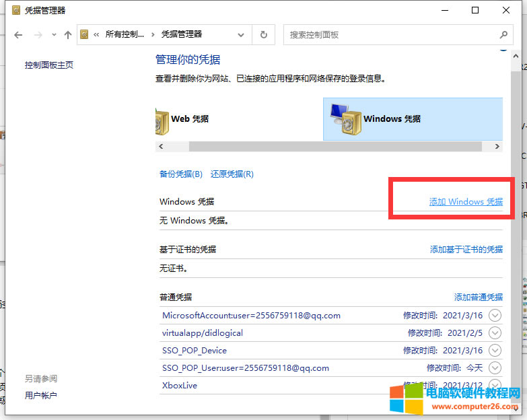
Task: Open 还原凭据(R) link
Action: [232, 174]
